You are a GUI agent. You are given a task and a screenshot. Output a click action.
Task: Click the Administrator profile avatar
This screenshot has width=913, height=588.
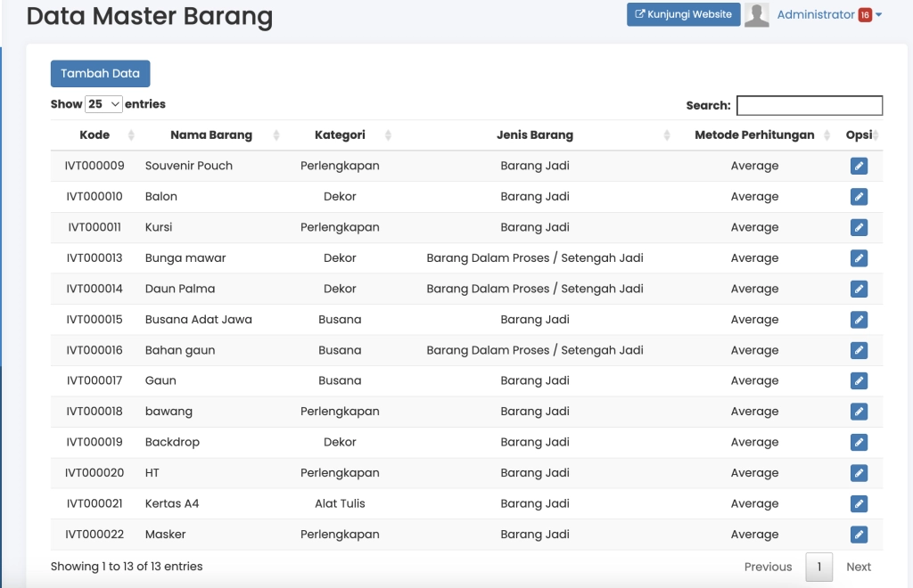tap(757, 15)
